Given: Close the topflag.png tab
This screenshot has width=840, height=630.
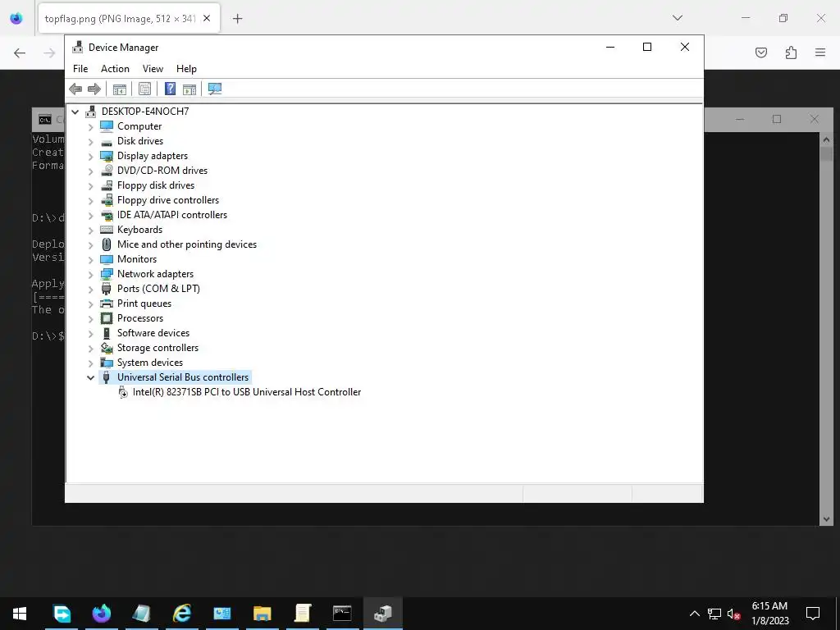Looking at the screenshot, I should (207, 19).
